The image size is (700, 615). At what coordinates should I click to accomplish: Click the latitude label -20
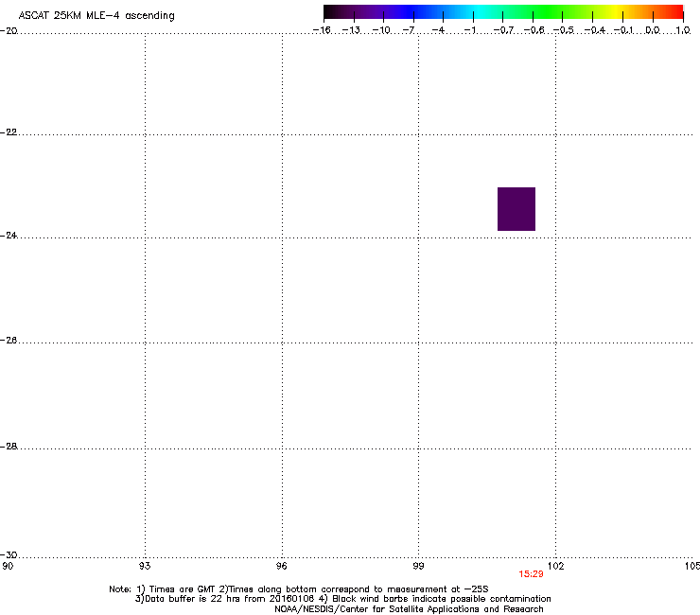pos(9,31)
